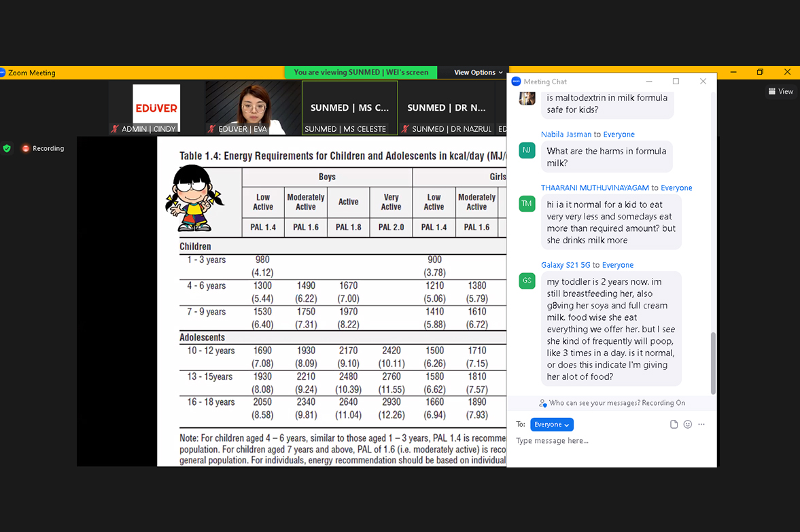Click Nabila Jasman sender name
Image resolution: width=800 pixels, height=532 pixels.
[x=566, y=135]
